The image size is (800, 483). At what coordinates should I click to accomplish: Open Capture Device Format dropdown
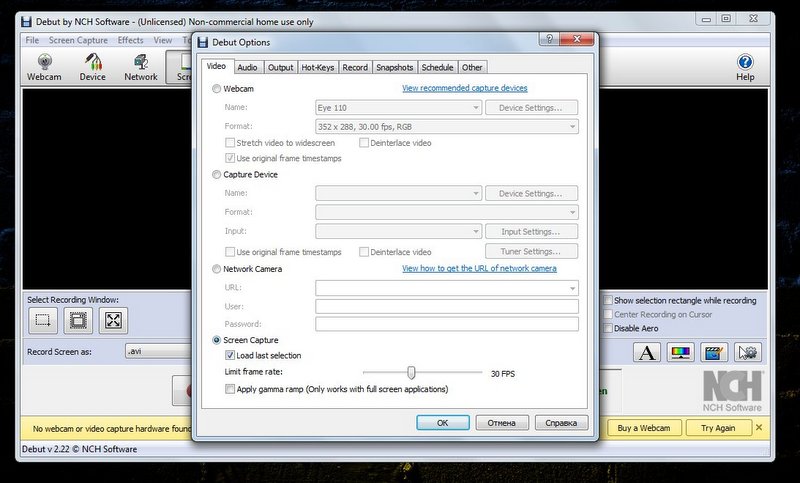(447, 212)
